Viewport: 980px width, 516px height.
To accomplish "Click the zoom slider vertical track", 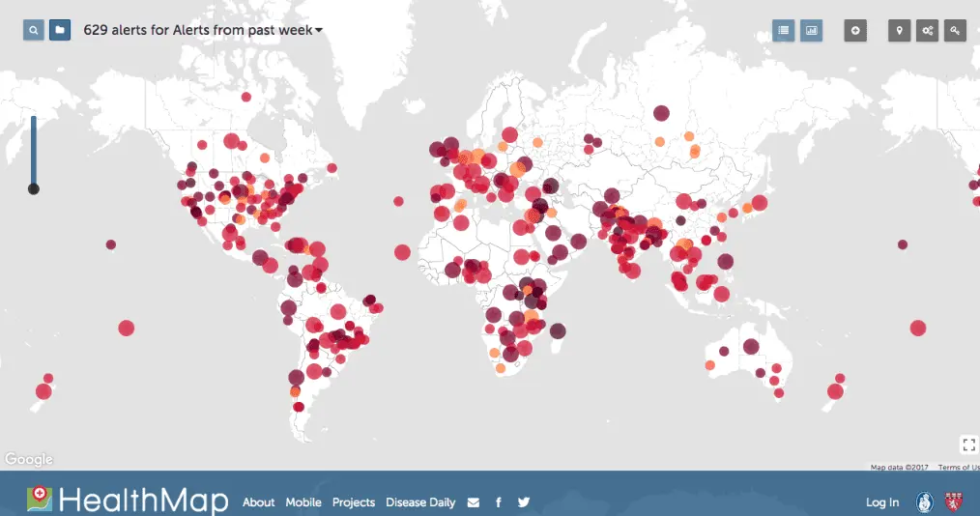I will (34, 150).
